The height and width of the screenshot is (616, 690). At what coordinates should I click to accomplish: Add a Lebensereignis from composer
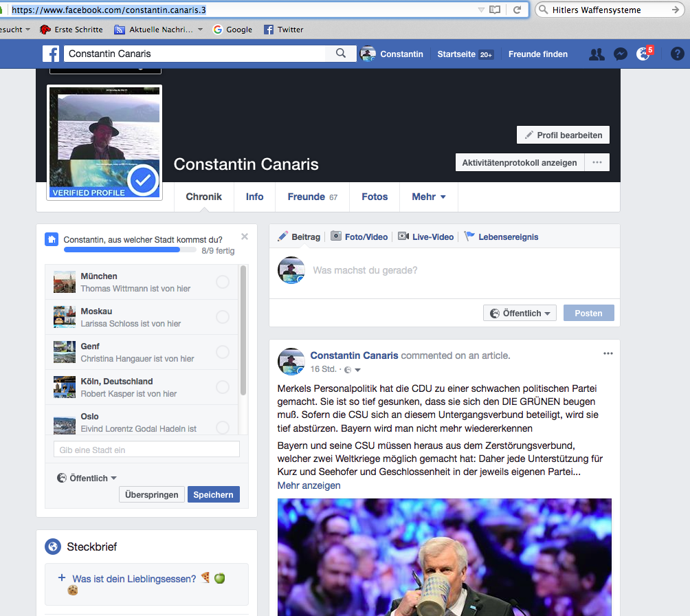(x=502, y=237)
